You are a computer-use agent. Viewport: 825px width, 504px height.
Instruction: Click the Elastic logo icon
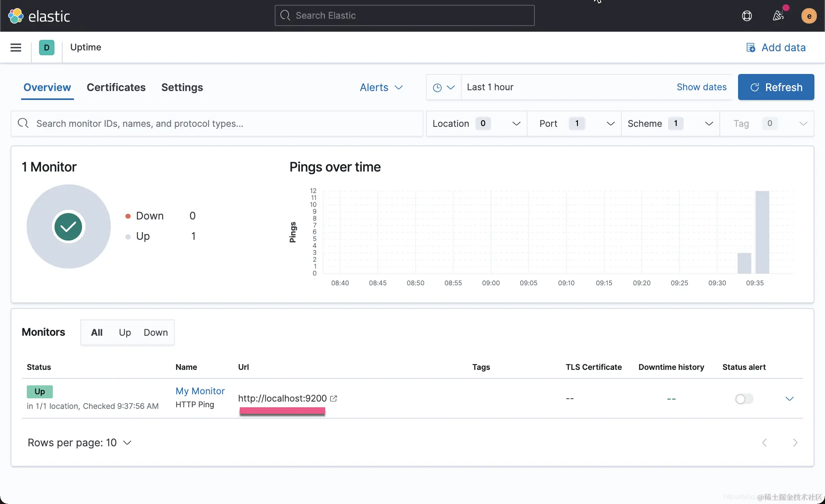(x=16, y=16)
